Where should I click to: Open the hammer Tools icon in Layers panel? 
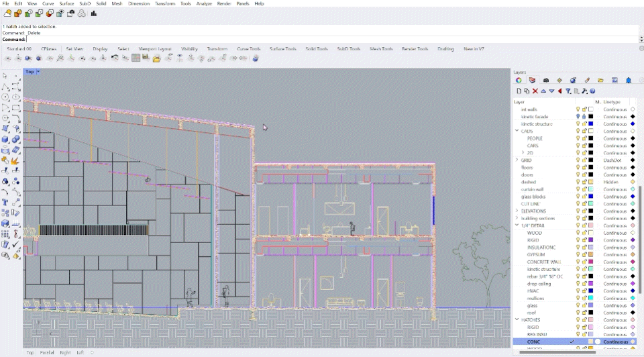coord(584,91)
